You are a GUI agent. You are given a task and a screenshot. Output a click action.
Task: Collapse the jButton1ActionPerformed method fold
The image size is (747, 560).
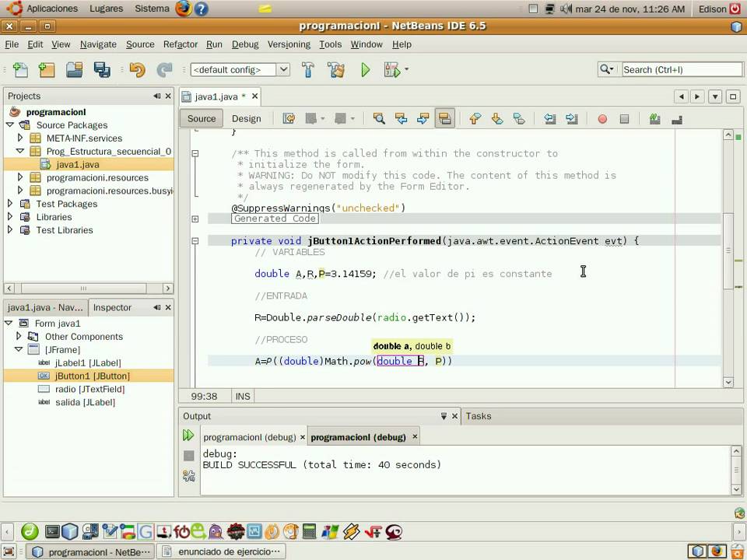point(195,241)
